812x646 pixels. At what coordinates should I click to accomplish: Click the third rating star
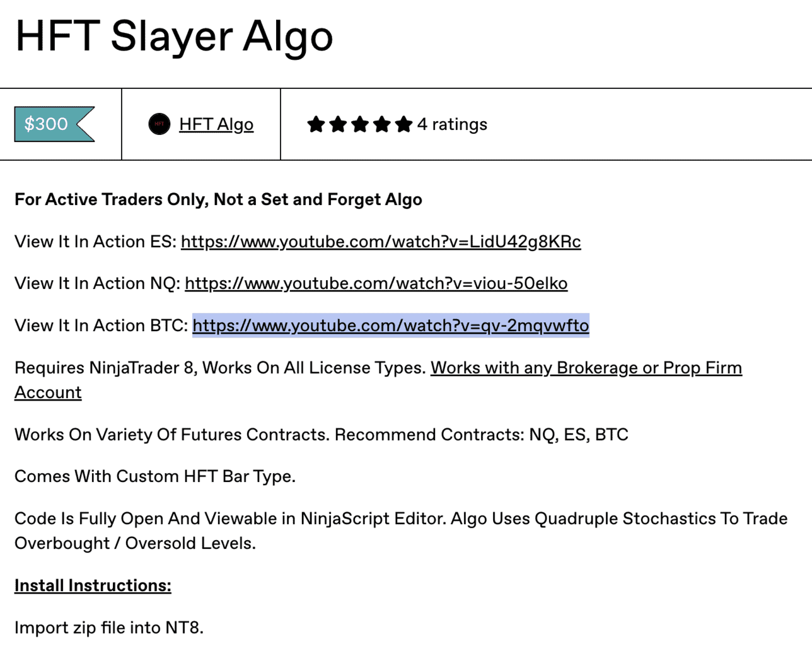[360, 124]
